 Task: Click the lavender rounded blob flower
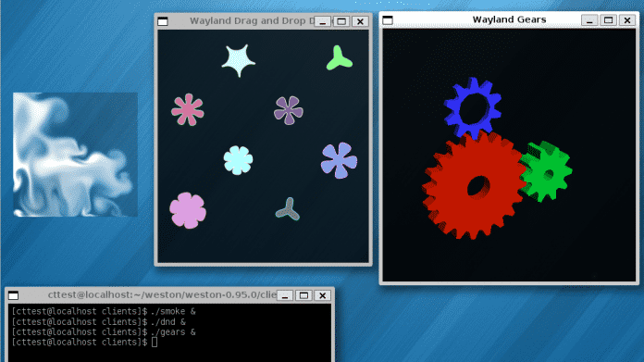tap(188, 210)
